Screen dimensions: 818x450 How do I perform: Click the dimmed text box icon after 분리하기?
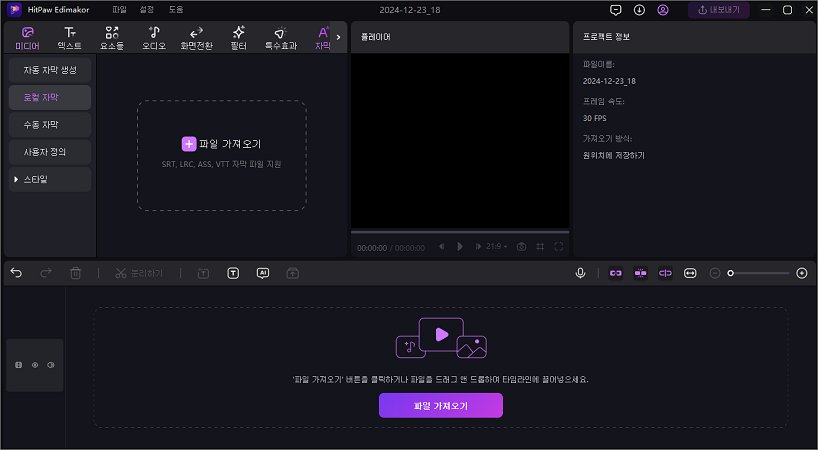203,273
